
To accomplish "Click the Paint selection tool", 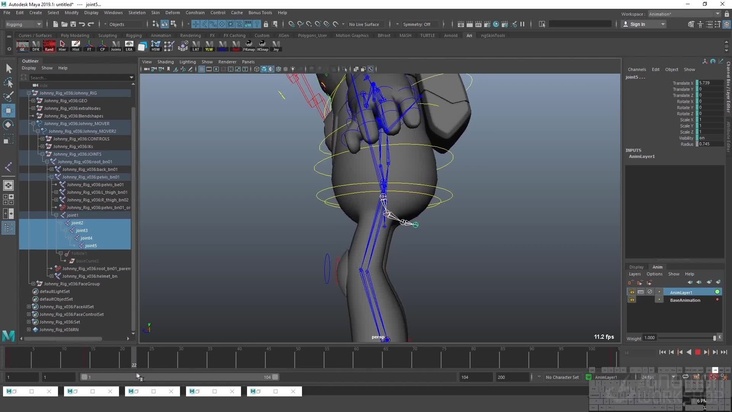I will coord(9,97).
